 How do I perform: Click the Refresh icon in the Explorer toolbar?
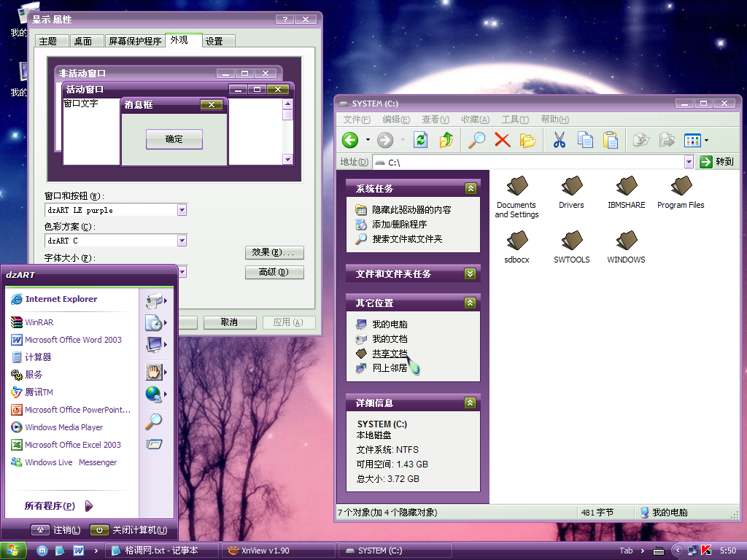(x=420, y=140)
